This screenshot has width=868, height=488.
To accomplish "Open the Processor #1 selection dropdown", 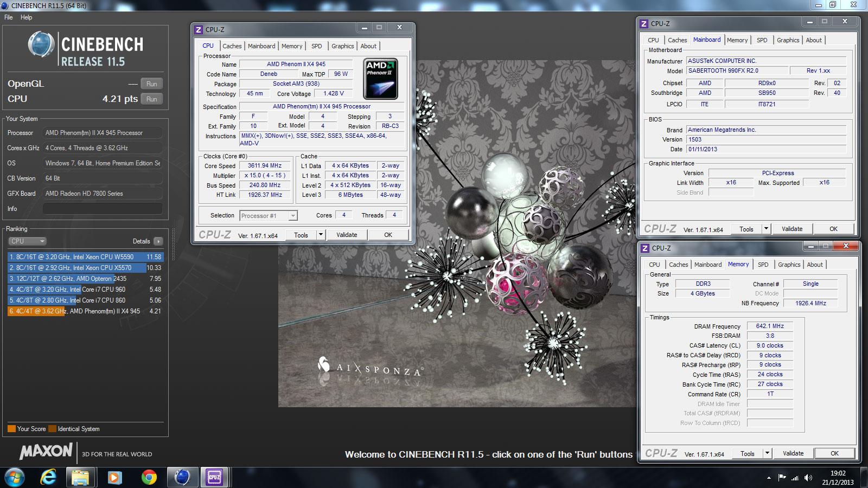I will coord(269,216).
